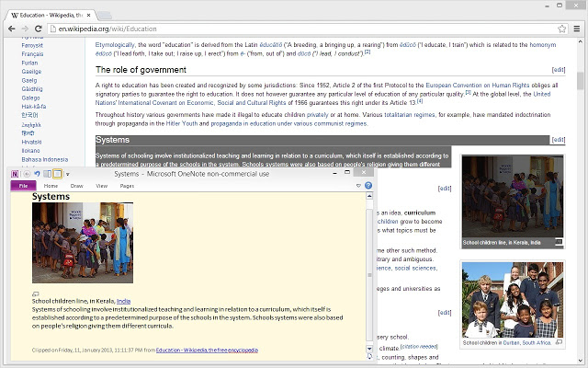The image size is (588, 368).
Task: Close the Education Wikipedia tab
Action: click(x=88, y=16)
